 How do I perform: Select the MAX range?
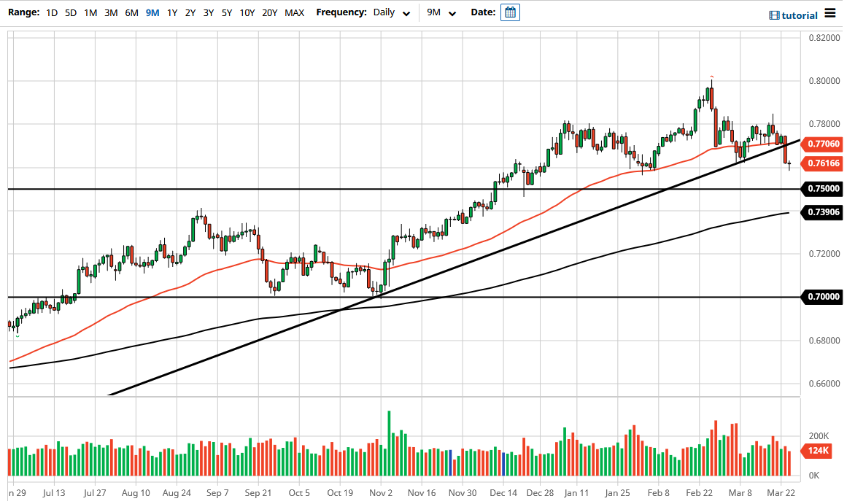[x=294, y=12]
